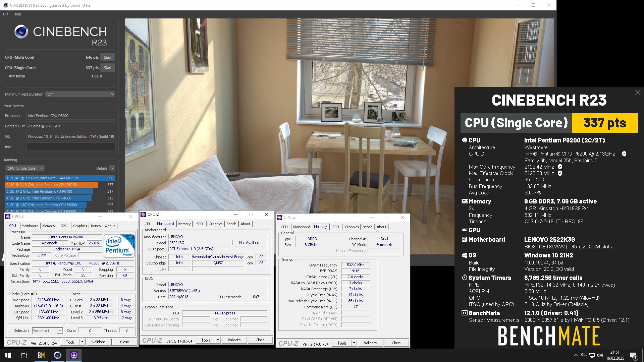Screen dimensions: 644x362
Task: Click Max Effective Clock shield icon
Action: (x=560, y=173)
